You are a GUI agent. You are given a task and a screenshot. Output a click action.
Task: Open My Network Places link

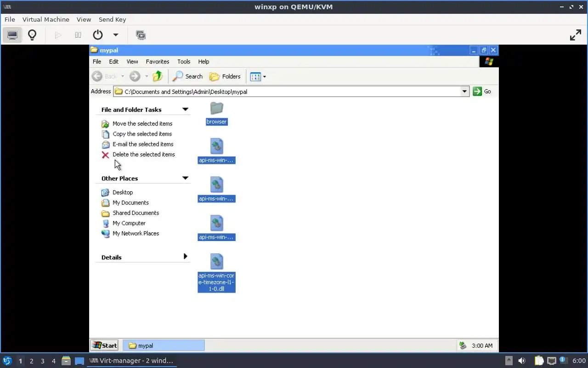136,234
